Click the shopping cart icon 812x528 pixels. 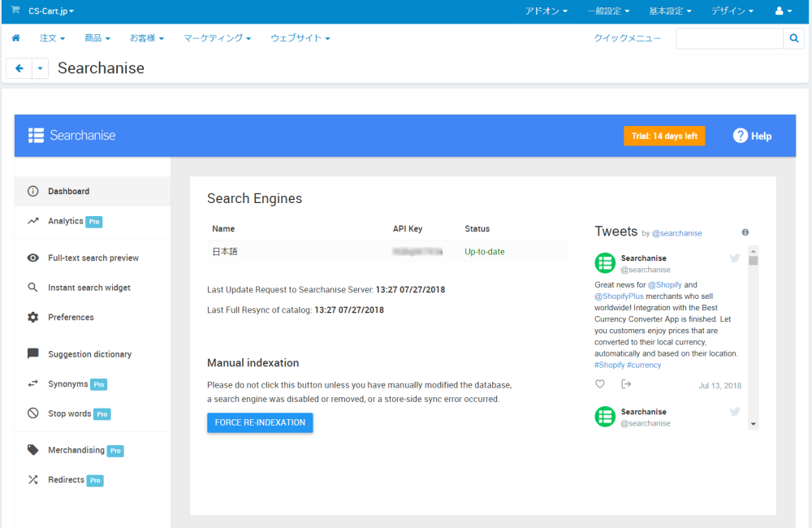[x=15, y=11]
